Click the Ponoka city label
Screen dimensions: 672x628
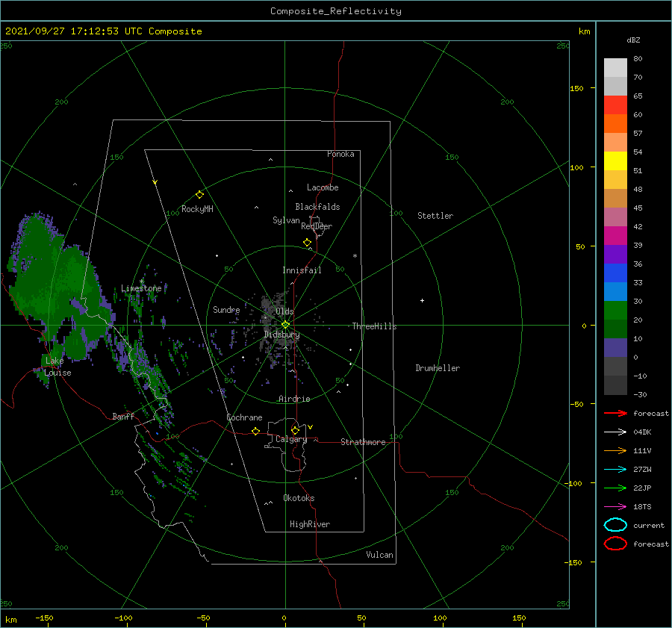tap(340, 154)
